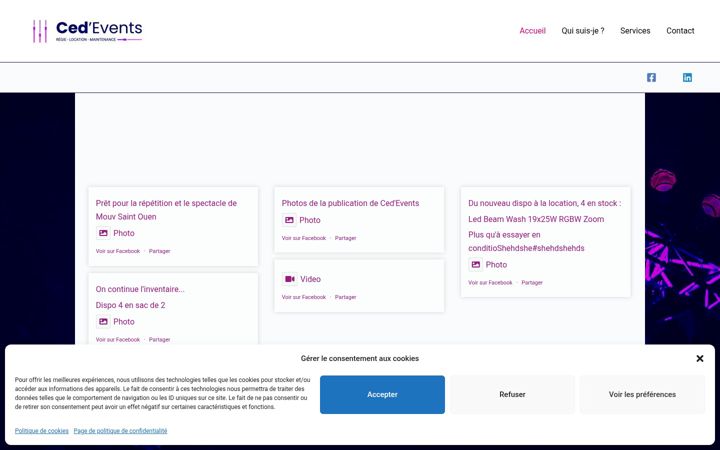
Task: Open the LinkedIn social icon
Action: pyautogui.click(x=687, y=77)
